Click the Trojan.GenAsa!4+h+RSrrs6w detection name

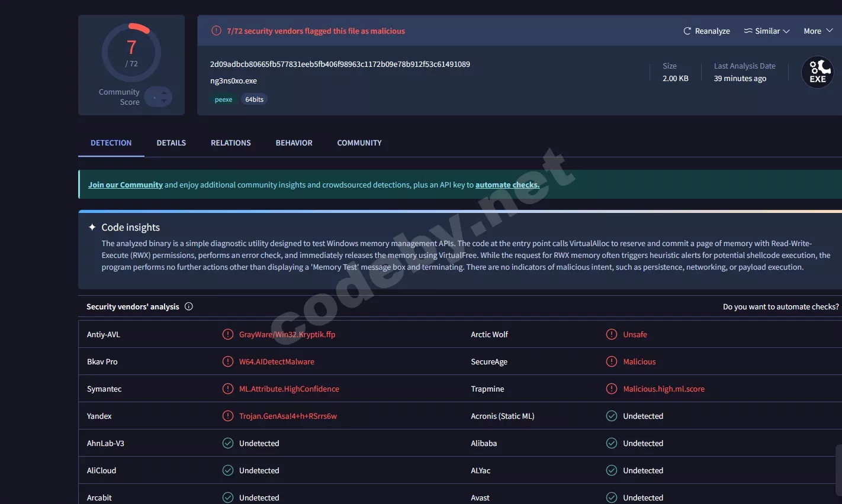click(x=288, y=416)
